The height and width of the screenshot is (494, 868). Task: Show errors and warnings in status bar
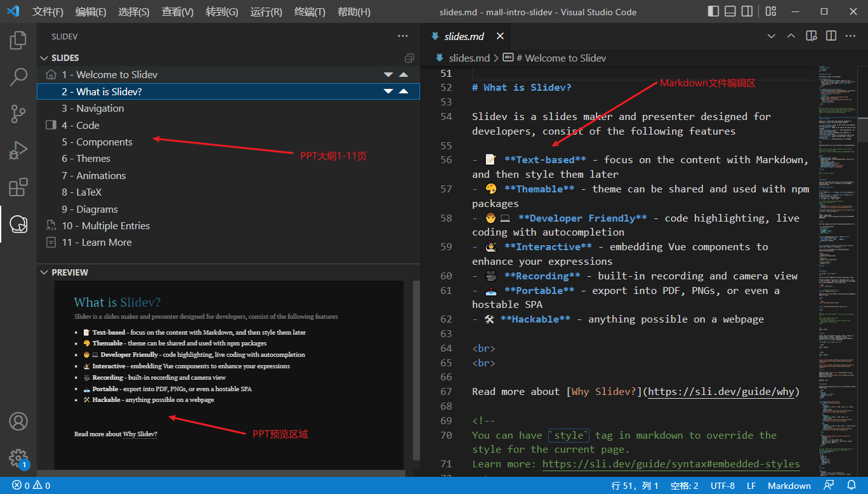coord(31,486)
